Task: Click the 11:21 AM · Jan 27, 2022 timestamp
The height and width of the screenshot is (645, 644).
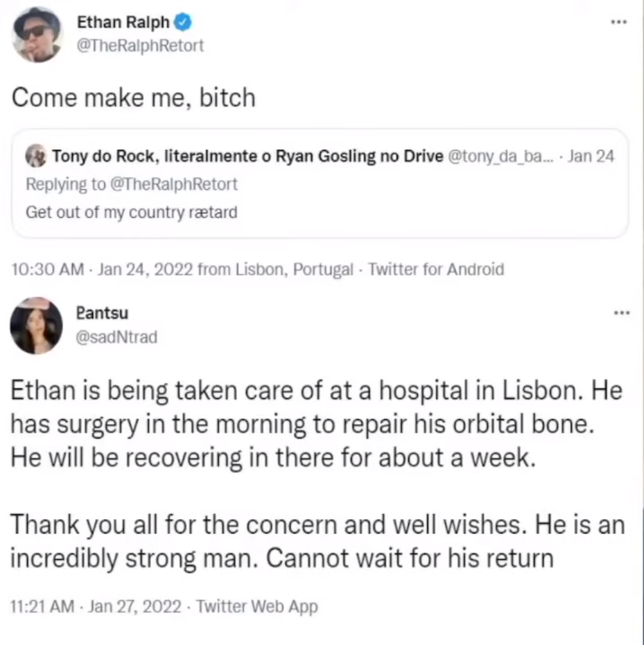Action: pos(95,607)
